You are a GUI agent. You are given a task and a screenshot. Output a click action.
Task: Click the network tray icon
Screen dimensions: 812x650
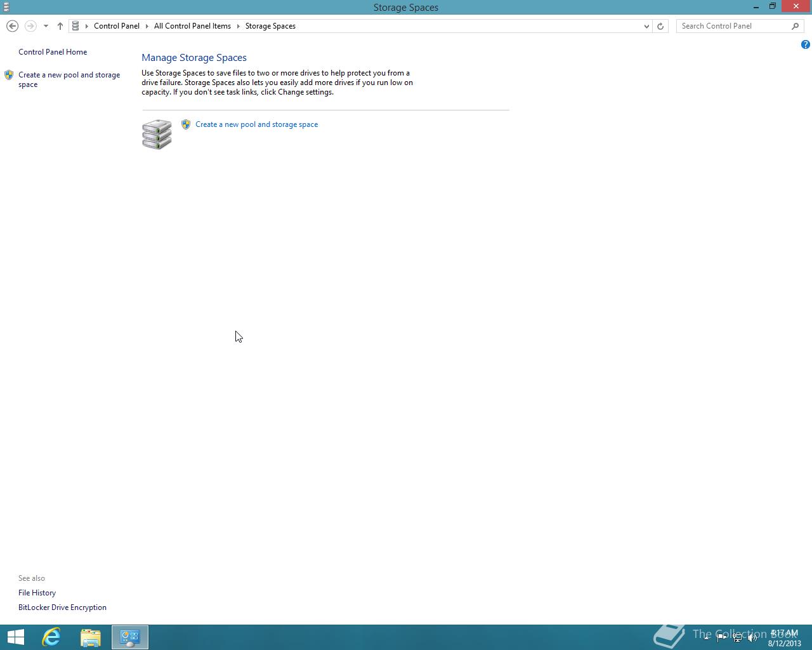coord(737,637)
